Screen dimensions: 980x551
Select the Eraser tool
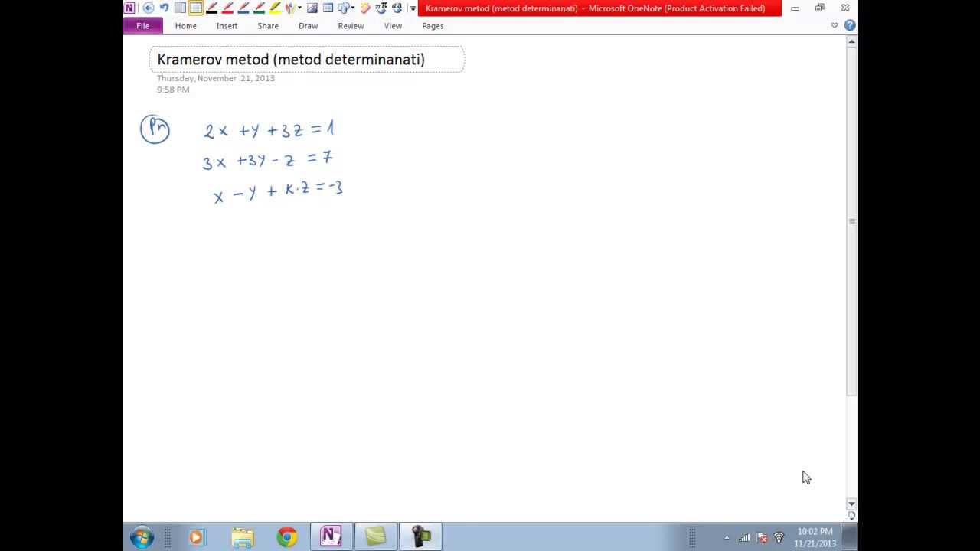(x=366, y=8)
